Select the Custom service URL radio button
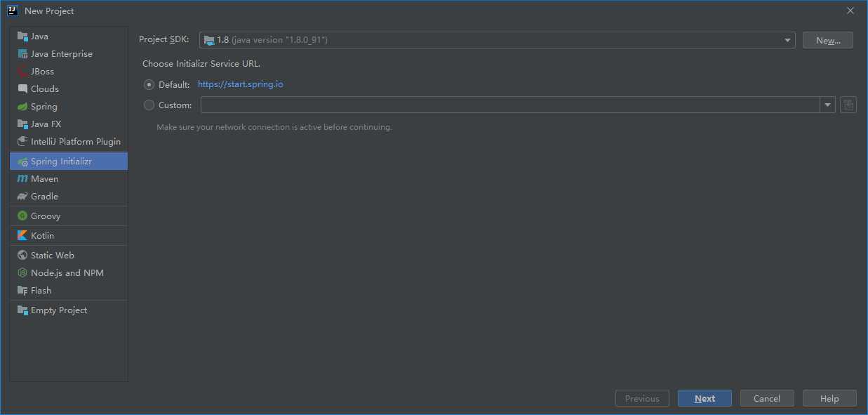This screenshot has width=868, height=415. point(149,105)
